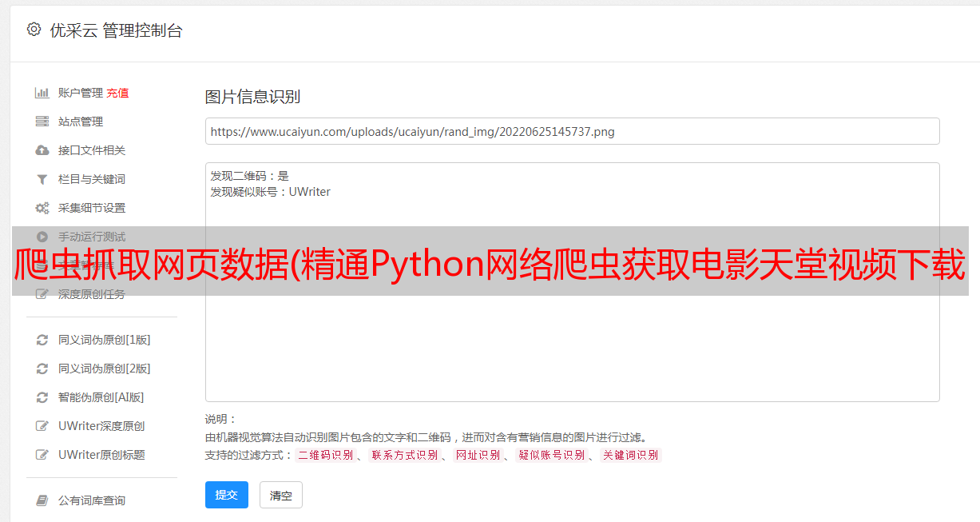Screen dimensions: 980x522
Task: Click the 关键词识别 filter tag
Action: point(631,455)
